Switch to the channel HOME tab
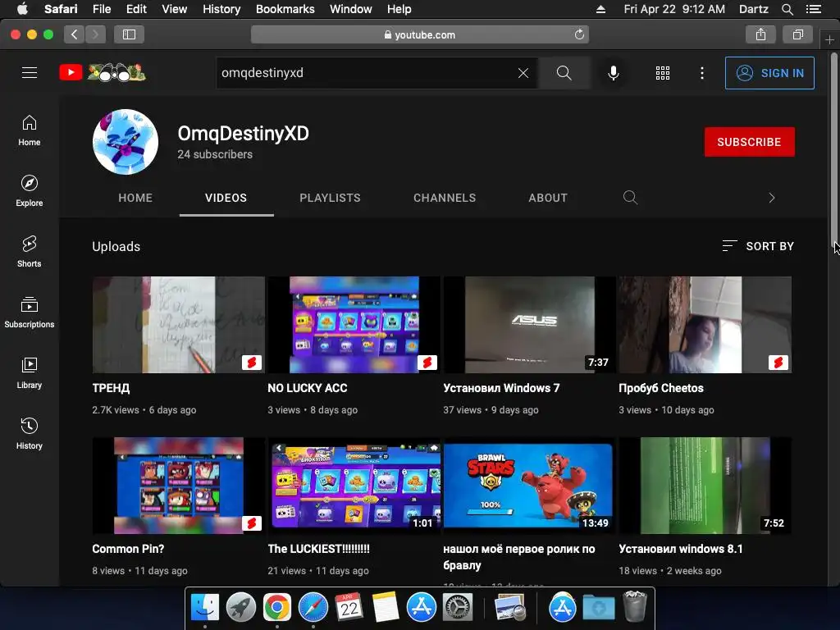The image size is (840, 630). 135,198
